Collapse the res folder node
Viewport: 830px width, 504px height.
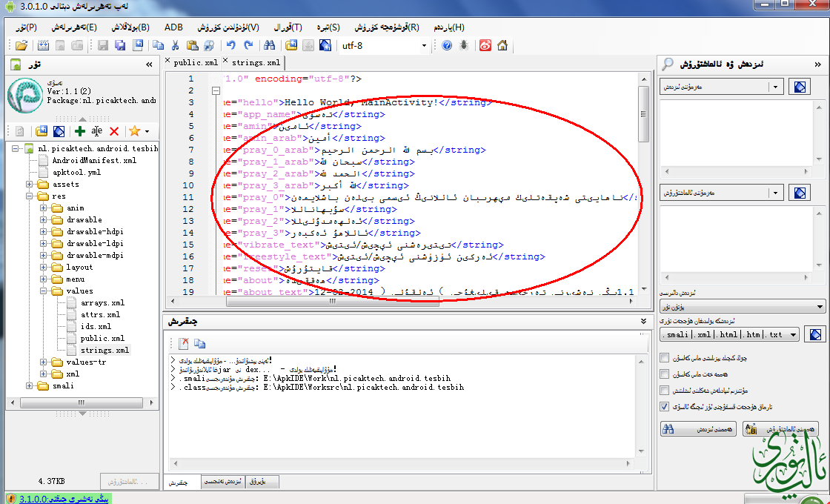29,196
